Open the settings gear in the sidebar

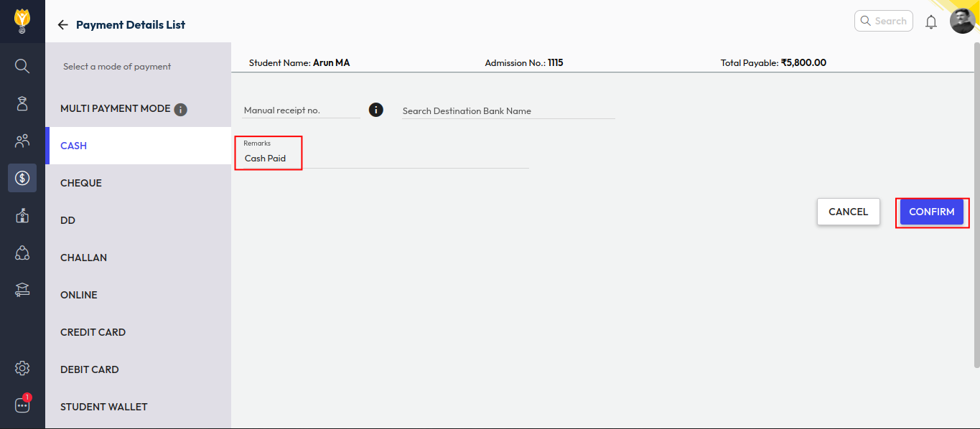tap(22, 367)
